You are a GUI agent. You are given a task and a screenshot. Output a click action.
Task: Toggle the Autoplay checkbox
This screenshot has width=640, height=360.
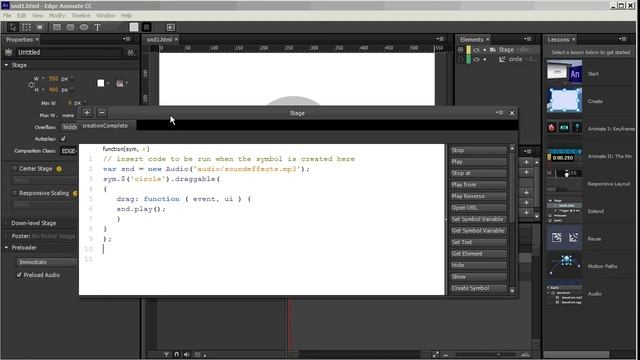[x=63, y=139]
